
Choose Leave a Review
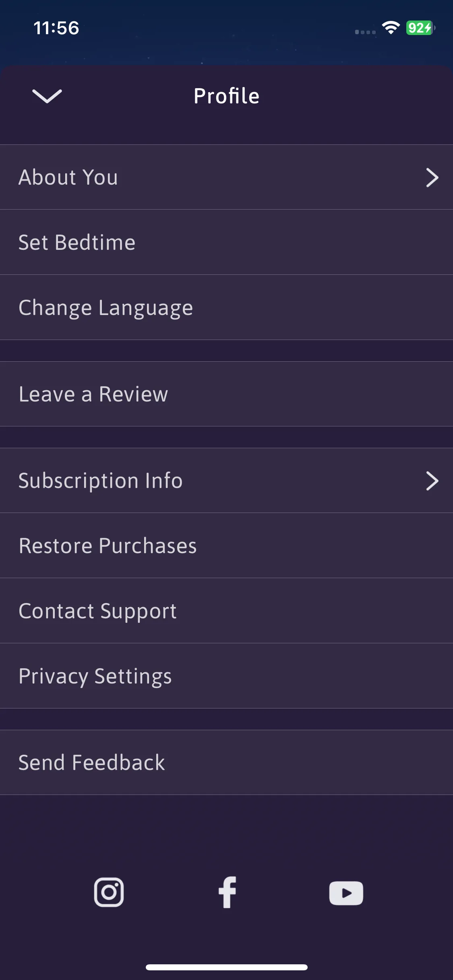tap(226, 394)
